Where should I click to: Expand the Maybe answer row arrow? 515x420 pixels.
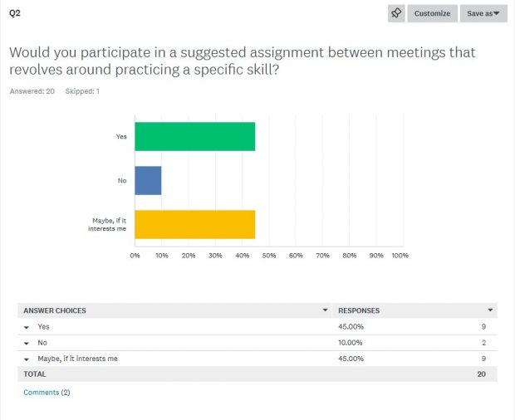tap(27, 359)
